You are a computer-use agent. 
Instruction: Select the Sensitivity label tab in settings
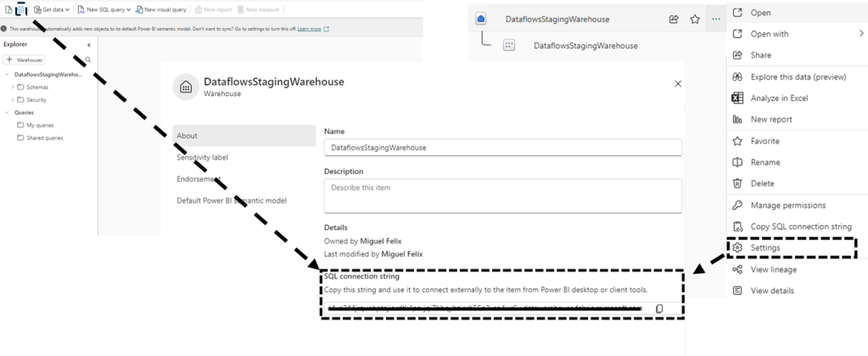point(202,157)
